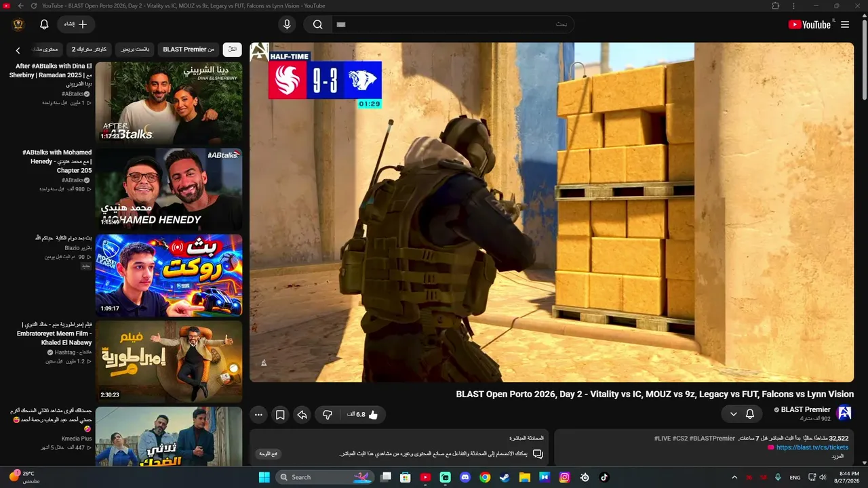Image resolution: width=868 pixels, height=488 pixels.
Task: Click the إنشاء create button
Action: pos(76,24)
